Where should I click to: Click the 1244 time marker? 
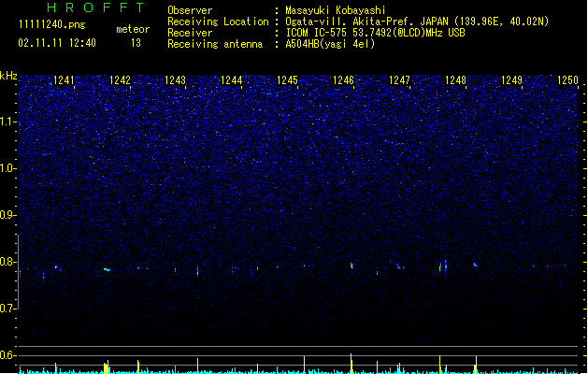click(x=232, y=80)
